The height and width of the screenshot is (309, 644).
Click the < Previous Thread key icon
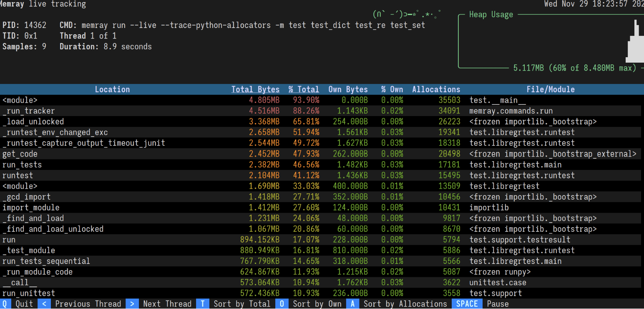click(44, 304)
